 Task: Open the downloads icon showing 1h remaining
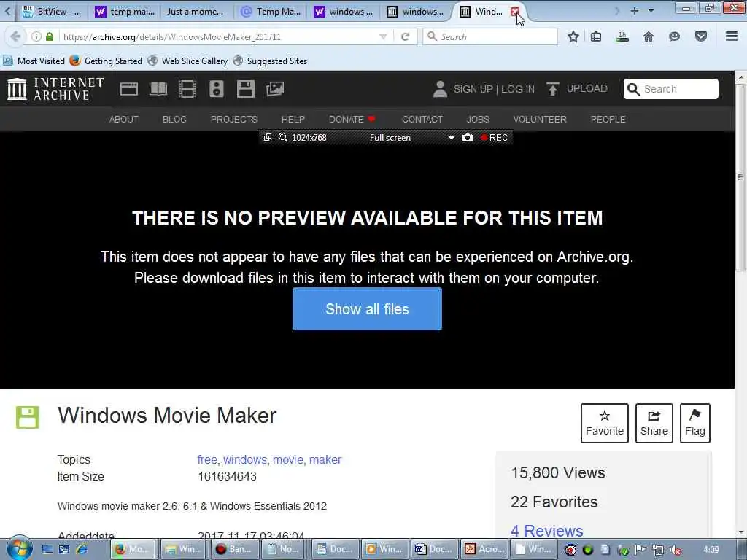click(x=622, y=36)
